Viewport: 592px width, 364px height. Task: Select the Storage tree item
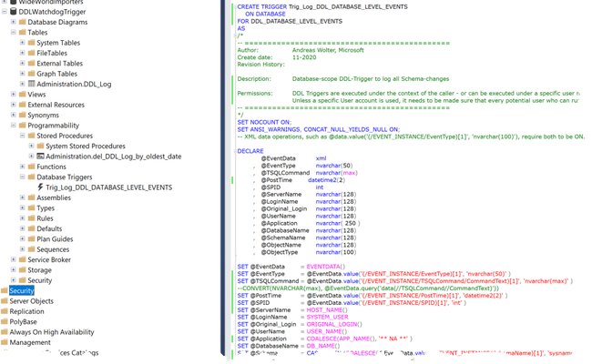coord(39,270)
